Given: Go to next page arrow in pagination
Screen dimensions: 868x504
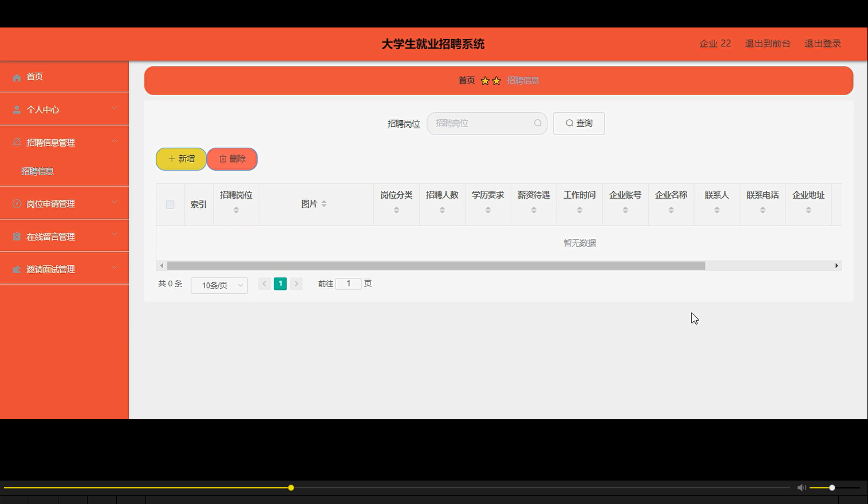Looking at the screenshot, I should [296, 283].
